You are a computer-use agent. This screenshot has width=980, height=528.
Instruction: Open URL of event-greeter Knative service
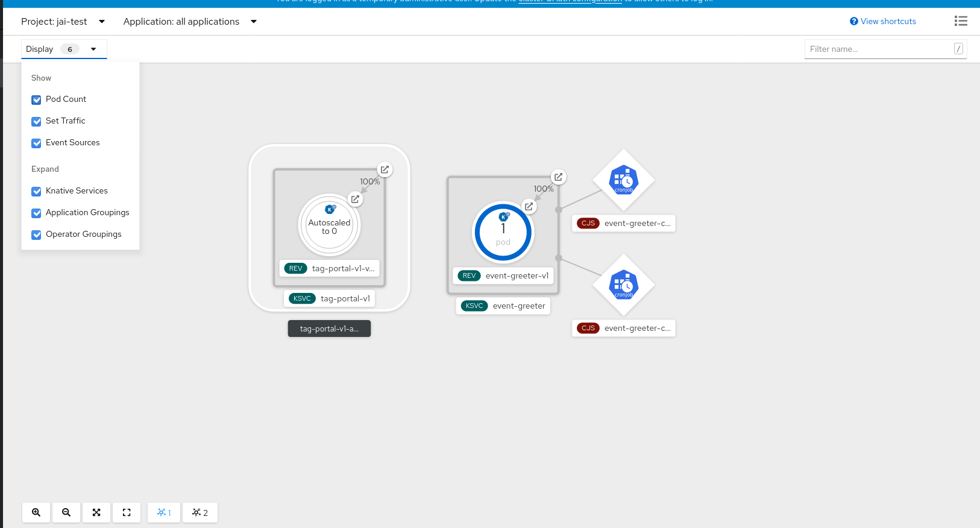(x=558, y=177)
